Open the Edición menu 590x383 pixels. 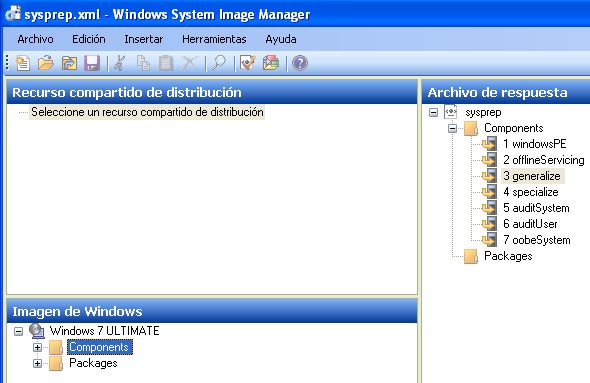coord(89,39)
